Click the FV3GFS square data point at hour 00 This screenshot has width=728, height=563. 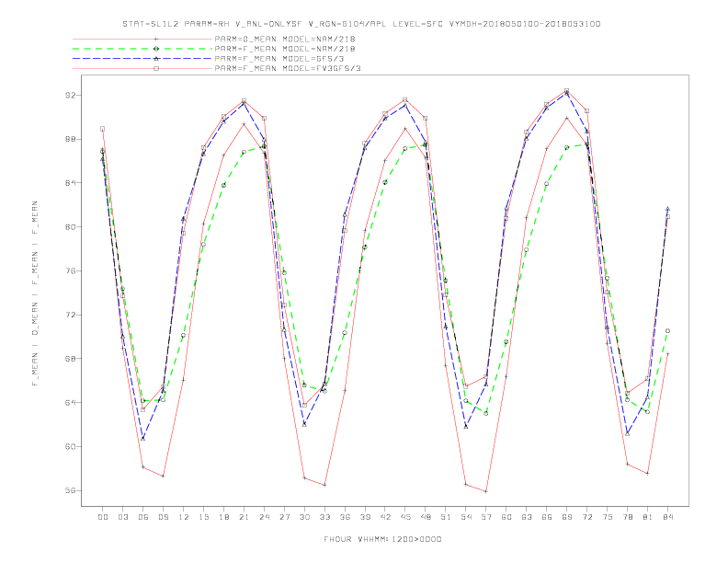point(103,129)
